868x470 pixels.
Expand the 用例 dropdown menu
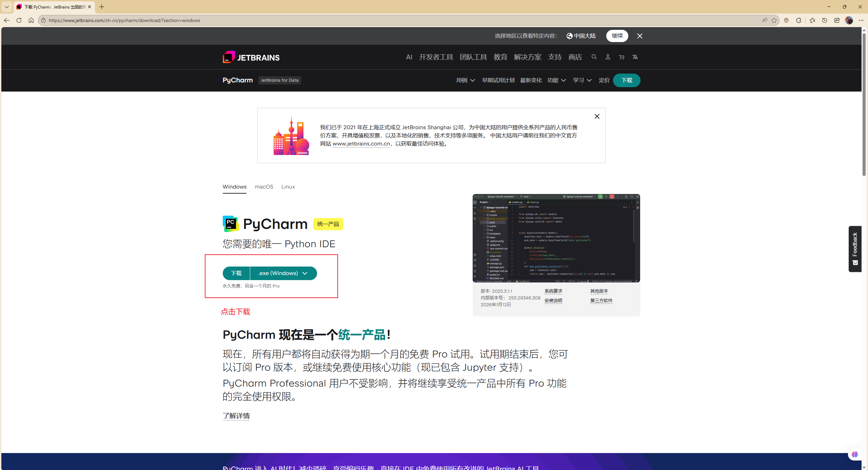click(466, 80)
